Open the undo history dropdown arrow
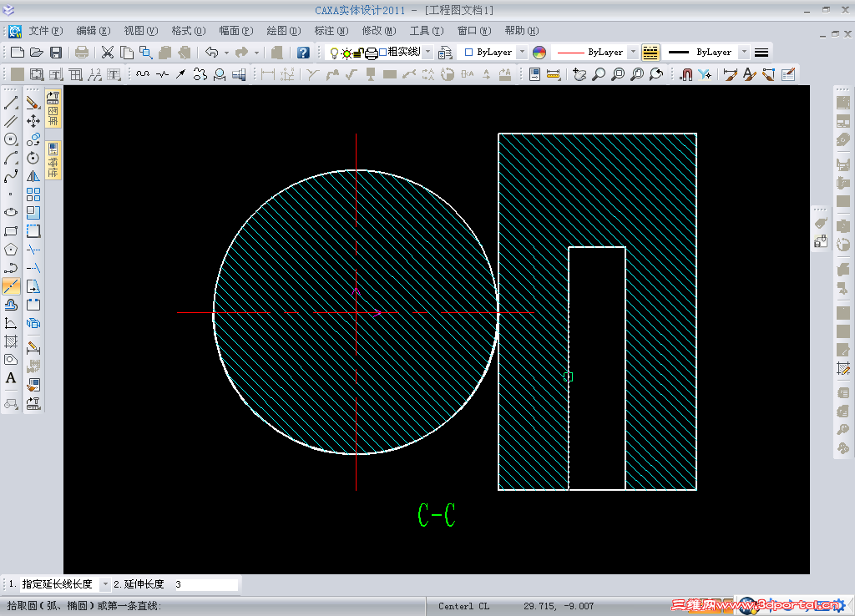 (226, 53)
